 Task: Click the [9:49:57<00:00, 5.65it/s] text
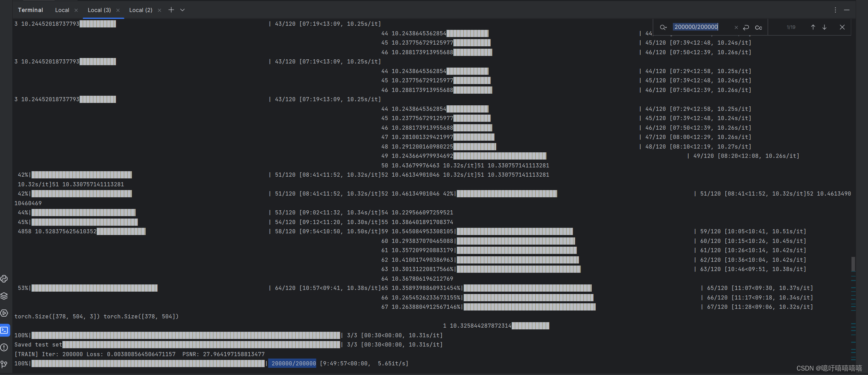tap(364, 363)
